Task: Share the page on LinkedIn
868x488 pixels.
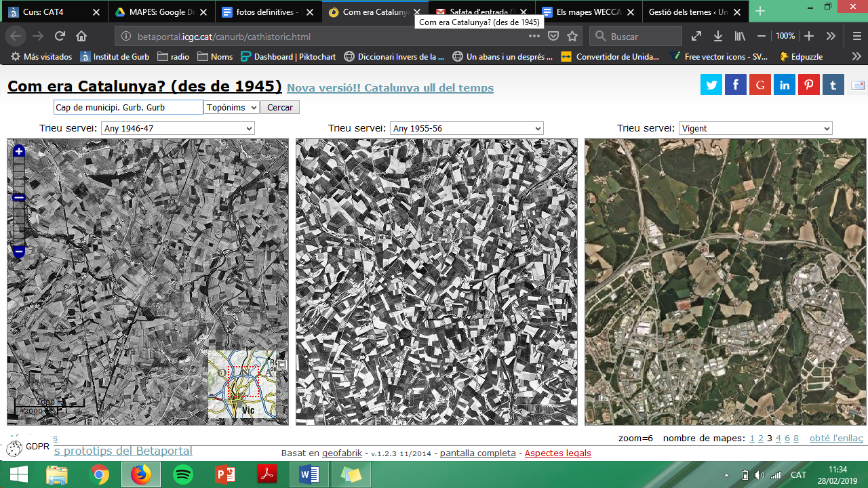Action: (x=785, y=85)
